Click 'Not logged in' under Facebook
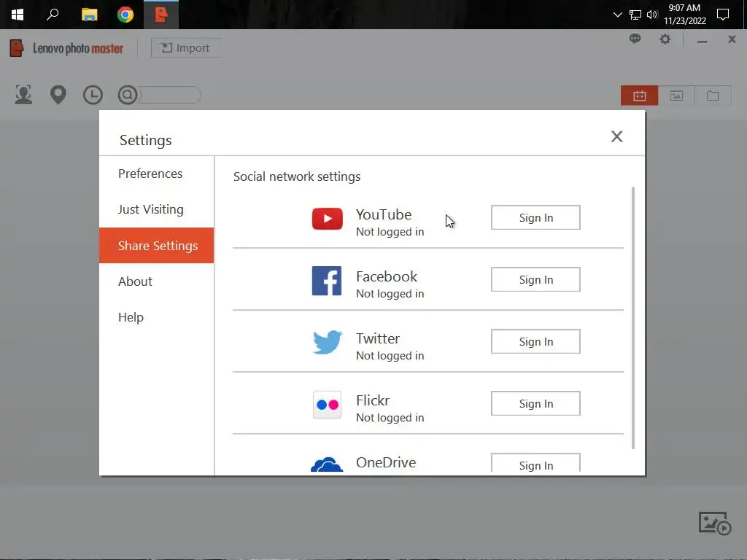 [x=390, y=294]
